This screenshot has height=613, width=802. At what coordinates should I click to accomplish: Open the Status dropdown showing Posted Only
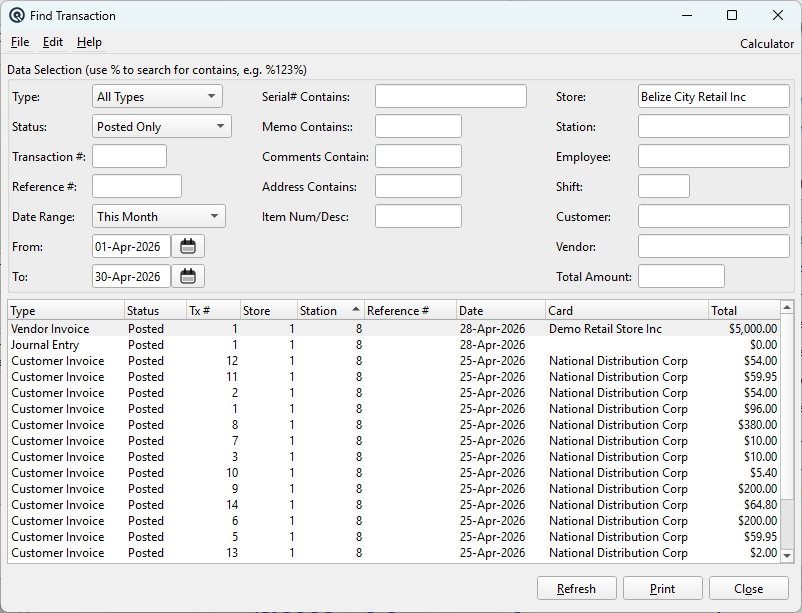coord(162,127)
